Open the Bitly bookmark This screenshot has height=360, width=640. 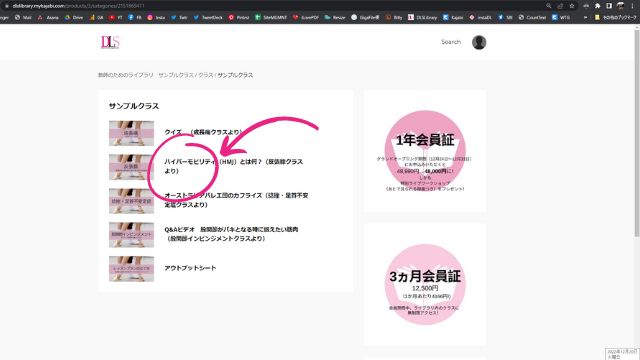click(x=394, y=18)
